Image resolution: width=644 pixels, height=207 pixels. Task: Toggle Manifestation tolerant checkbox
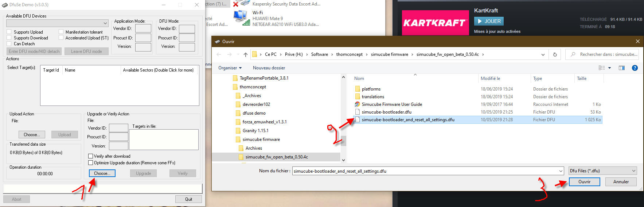click(x=61, y=32)
